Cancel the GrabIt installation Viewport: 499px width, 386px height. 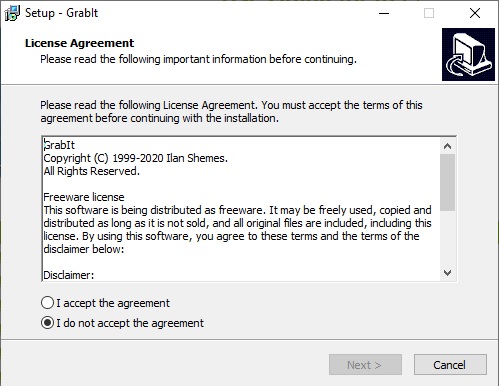[x=450, y=365]
